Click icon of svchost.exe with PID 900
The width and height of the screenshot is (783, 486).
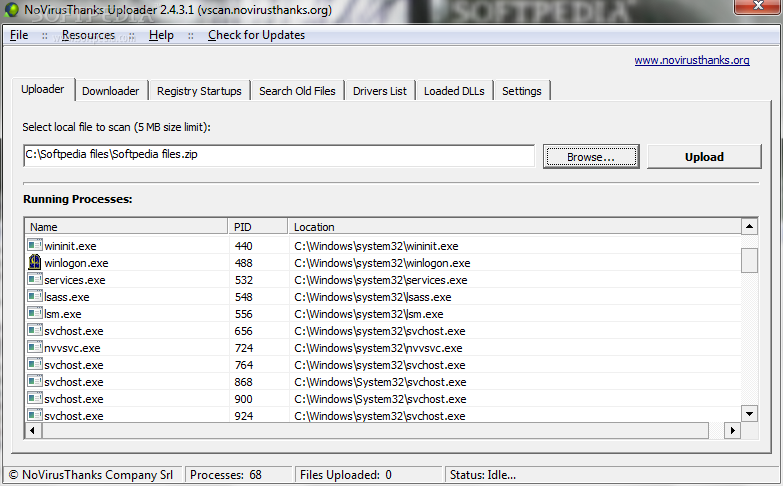click(x=34, y=398)
